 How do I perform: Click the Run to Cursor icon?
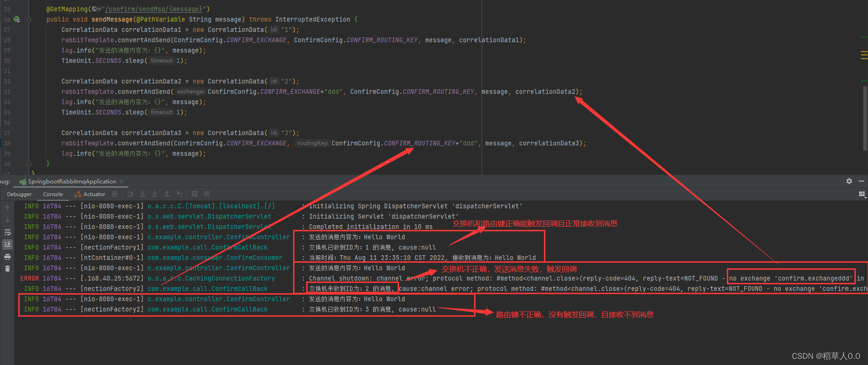pos(179,194)
